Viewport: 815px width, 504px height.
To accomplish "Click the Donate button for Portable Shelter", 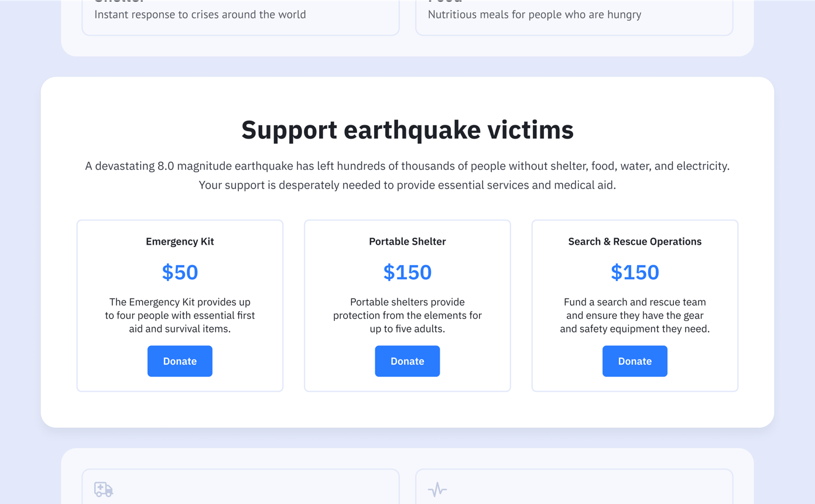I will 407,361.
